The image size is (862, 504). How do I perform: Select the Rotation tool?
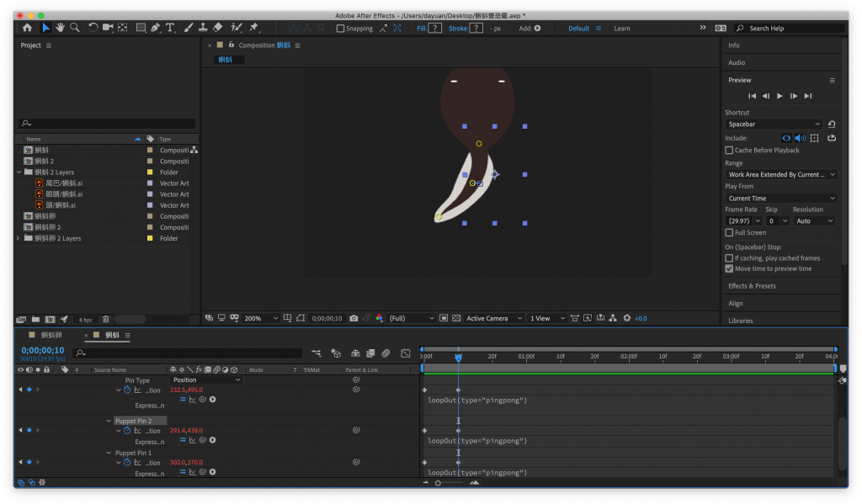pyautogui.click(x=93, y=28)
